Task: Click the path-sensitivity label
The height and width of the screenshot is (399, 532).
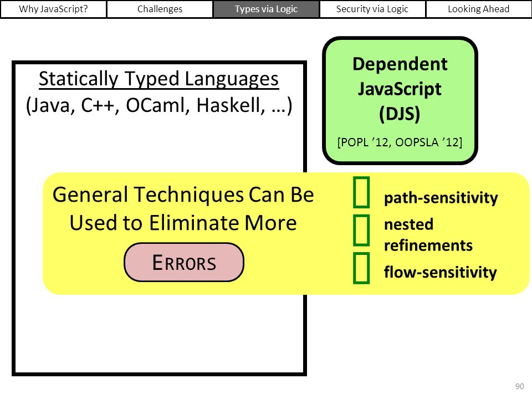Action: (441, 198)
